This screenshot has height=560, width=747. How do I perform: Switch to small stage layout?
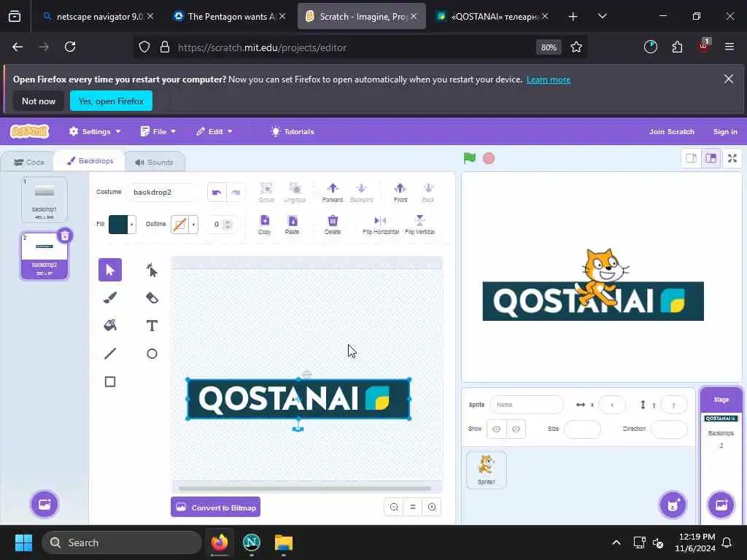(x=691, y=158)
